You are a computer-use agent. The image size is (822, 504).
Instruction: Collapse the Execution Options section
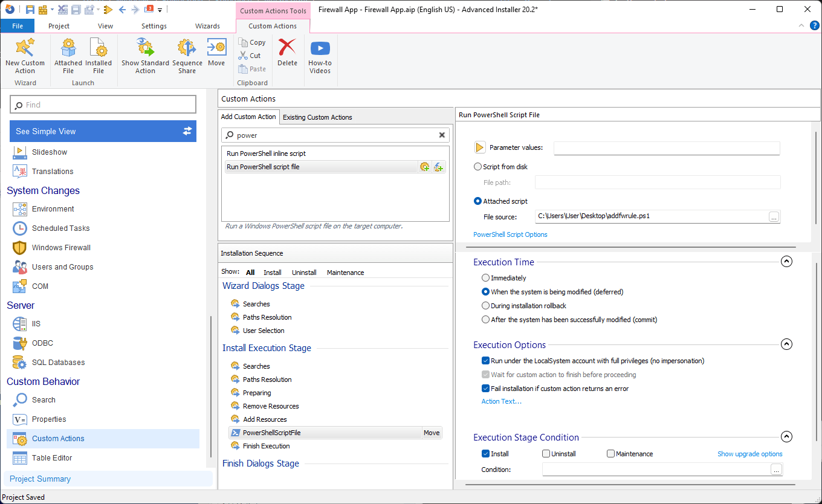[x=786, y=344]
